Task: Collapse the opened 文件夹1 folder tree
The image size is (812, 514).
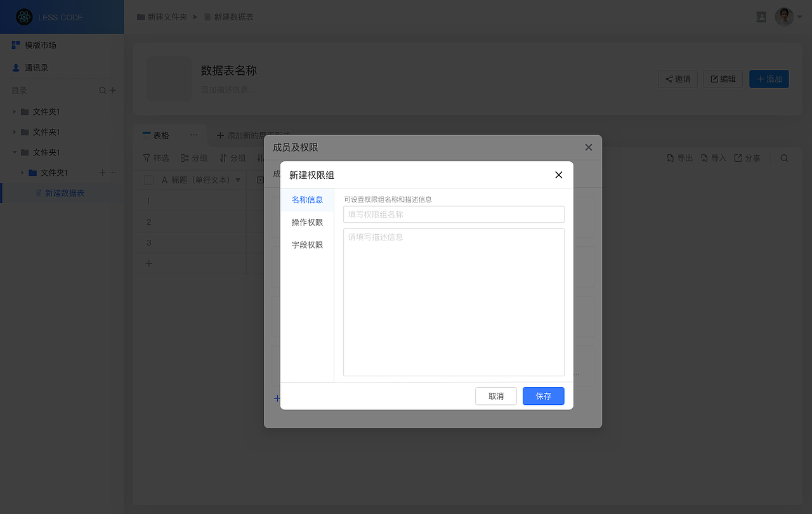Action: pos(14,152)
